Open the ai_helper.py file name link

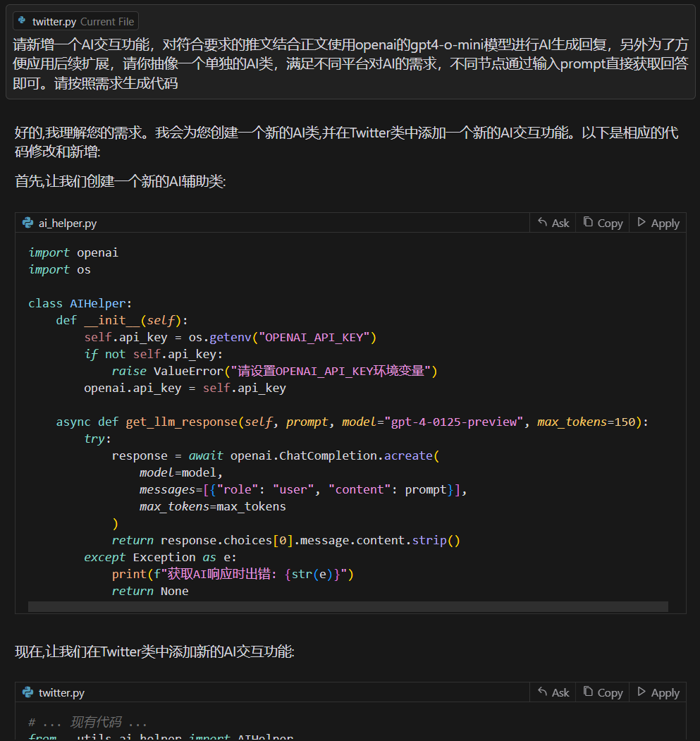[x=68, y=223]
